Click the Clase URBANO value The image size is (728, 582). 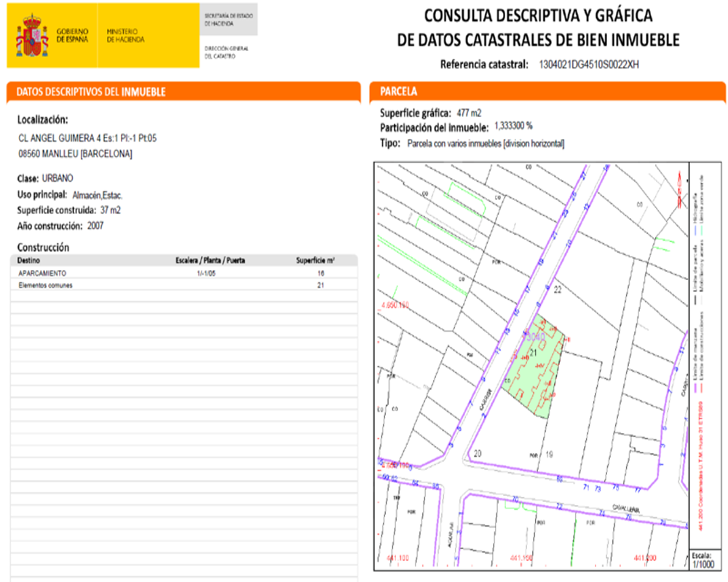58,178
